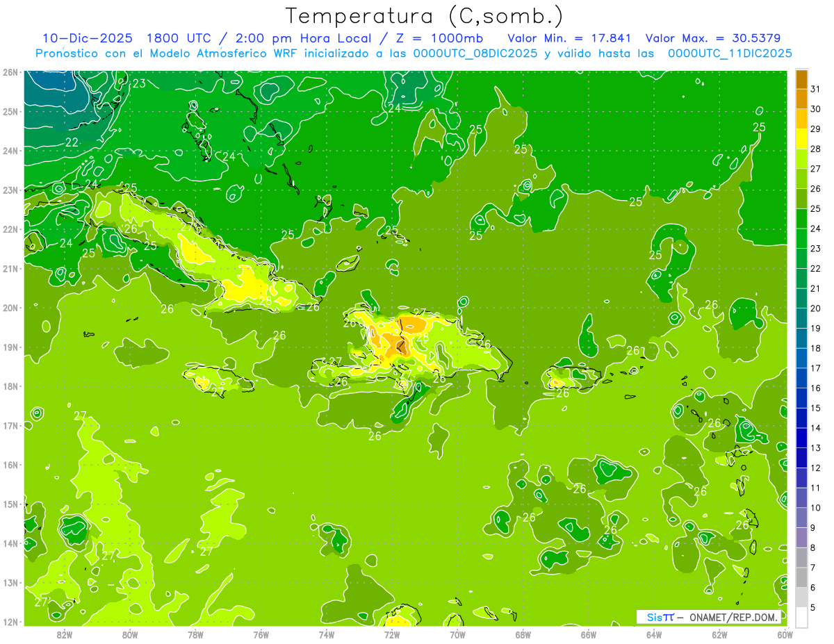Click the color scale value 13
Screen dimensions: 834x644
click(816, 447)
